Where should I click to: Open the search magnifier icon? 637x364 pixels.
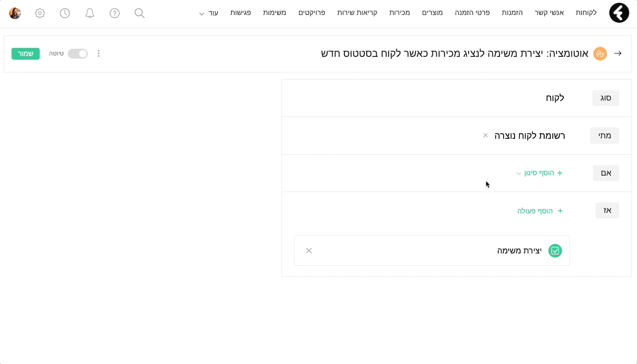tap(140, 13)
